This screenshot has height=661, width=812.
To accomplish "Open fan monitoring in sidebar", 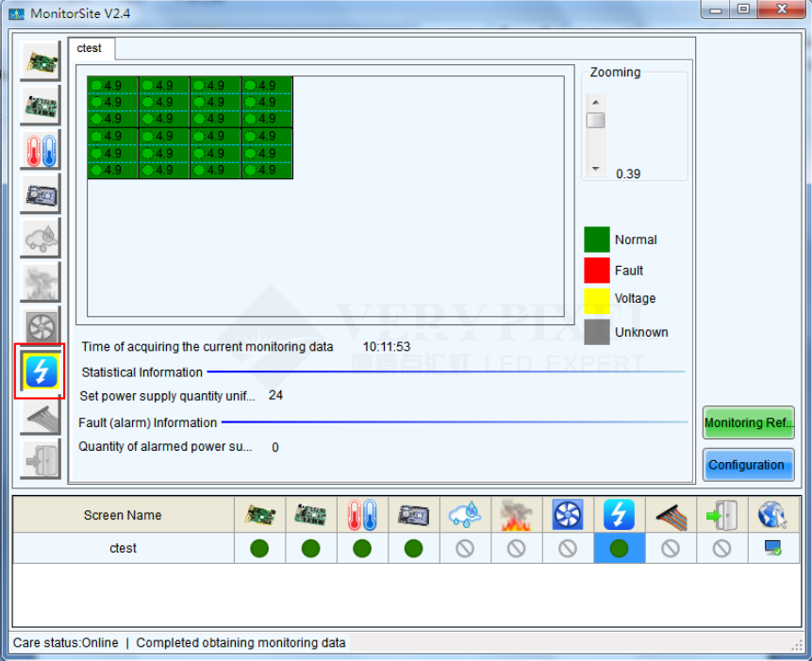I will (x=41, y=326).
